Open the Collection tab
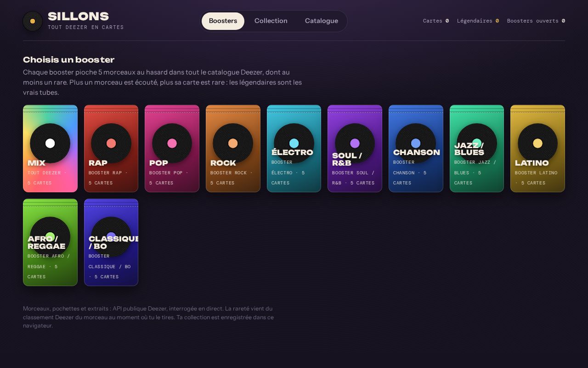 [271, 21]
